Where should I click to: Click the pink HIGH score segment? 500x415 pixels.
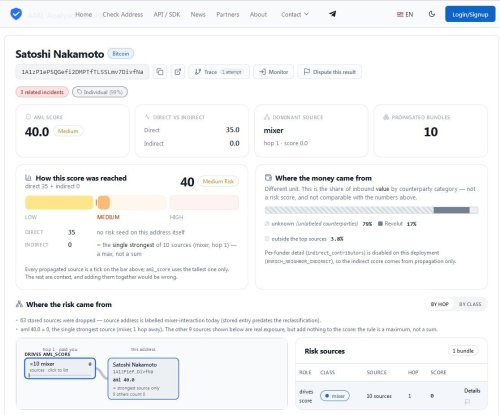pyautogui.click(x=204, y=202)
